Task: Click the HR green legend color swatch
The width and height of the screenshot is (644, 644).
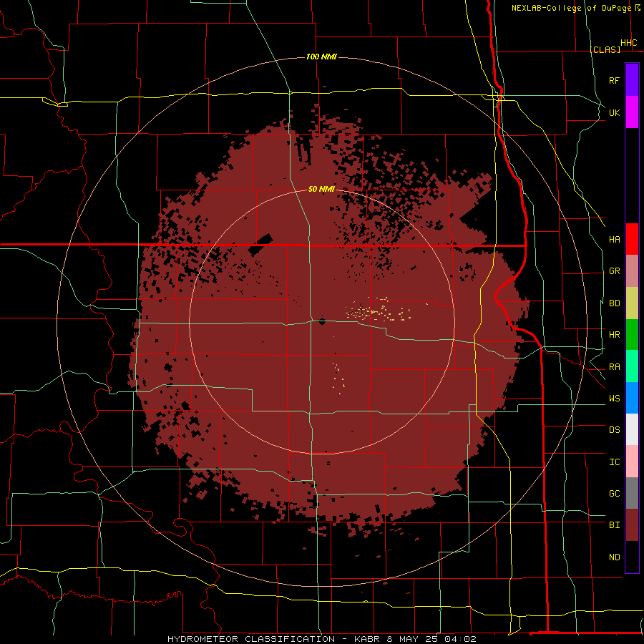Action: point(632,335)
